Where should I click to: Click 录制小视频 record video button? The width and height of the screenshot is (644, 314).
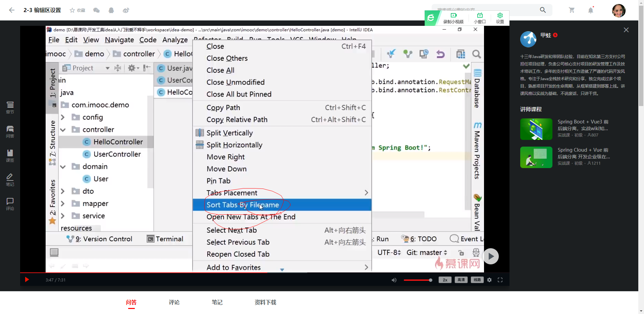(x=453, y=18)
